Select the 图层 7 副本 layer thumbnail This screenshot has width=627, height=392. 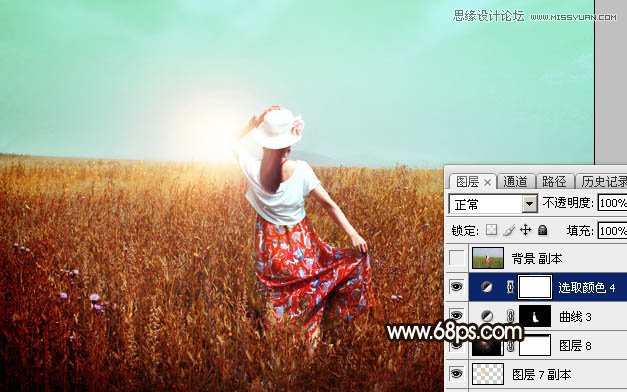(x=488, y=374)
